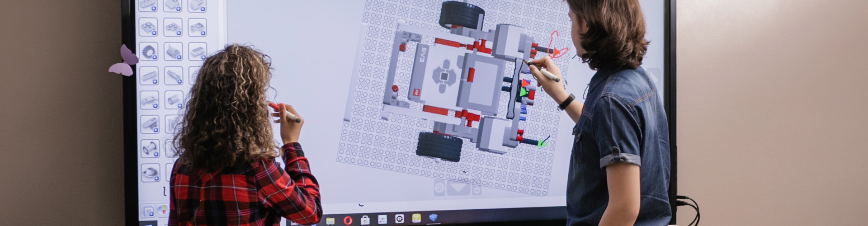Open File Explorer from the taskbar

coord(330,221)
